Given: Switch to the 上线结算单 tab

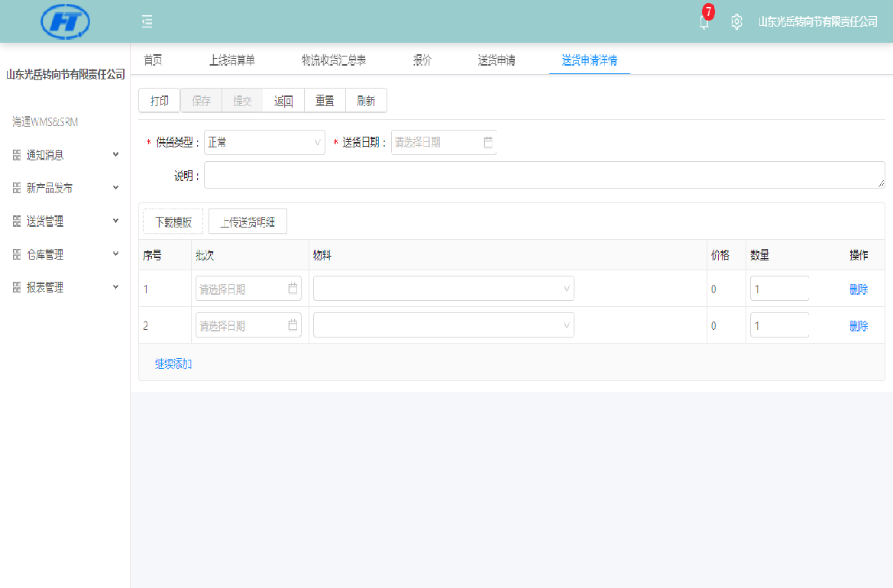Looking at the screenshot, I should 231,60.
